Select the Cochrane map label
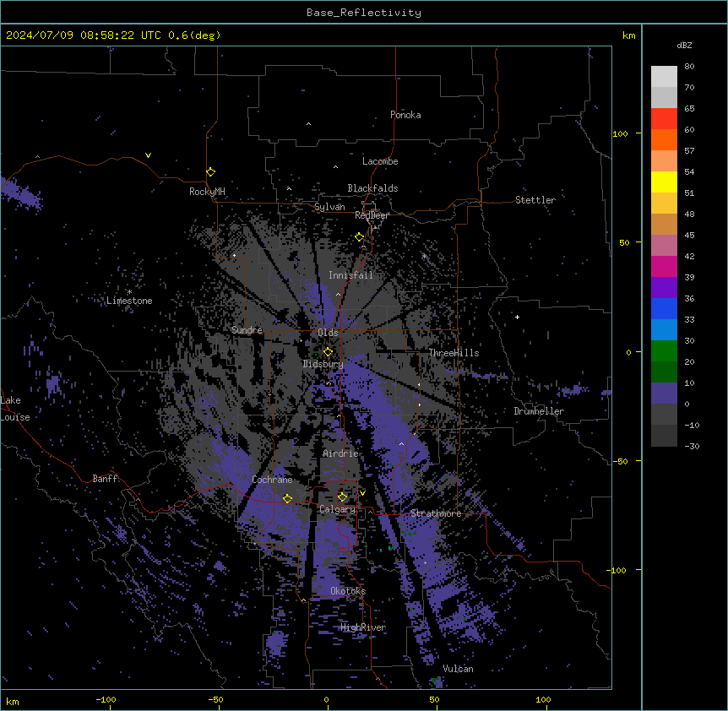The width and height of the screenshot is (728, 711). coord(272,480)
